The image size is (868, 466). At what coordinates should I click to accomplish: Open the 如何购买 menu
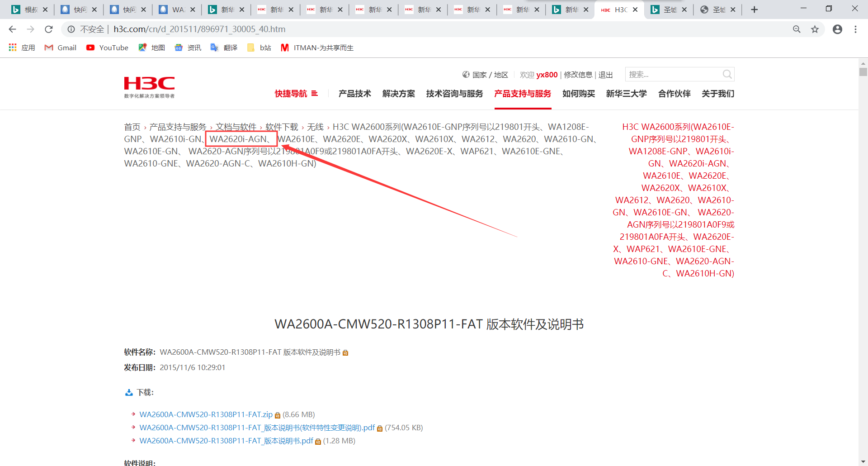point(579,94)
